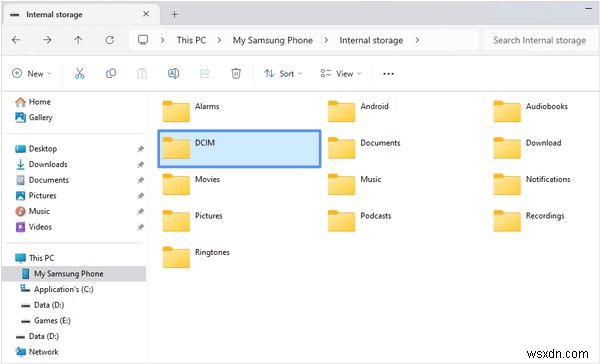This screenshot has width=600, height=364.
Task: Click the Delete trash can icon
Action: click(236, 73)
